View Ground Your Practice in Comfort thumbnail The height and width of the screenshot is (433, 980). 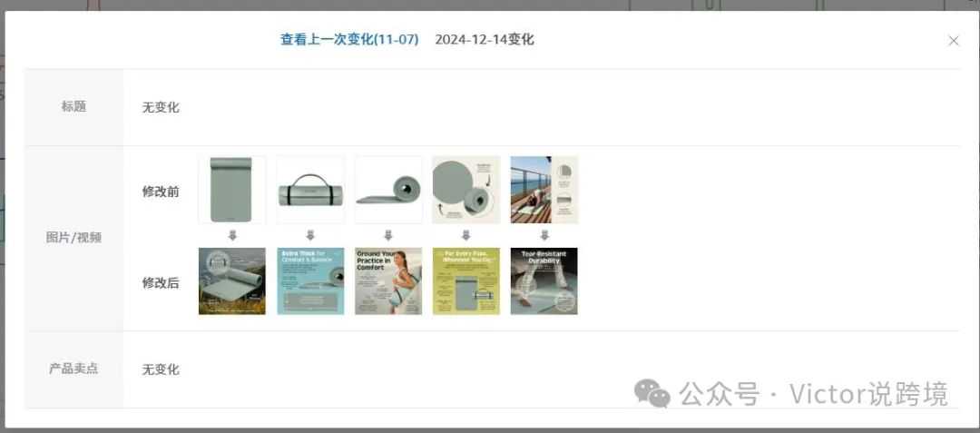coord(388,281)
